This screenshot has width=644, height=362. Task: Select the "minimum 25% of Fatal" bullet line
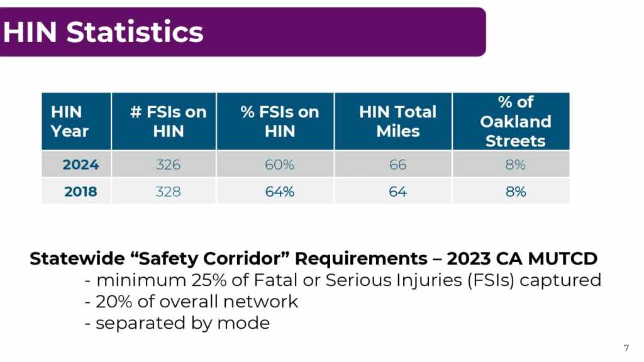tap(343, 280)
